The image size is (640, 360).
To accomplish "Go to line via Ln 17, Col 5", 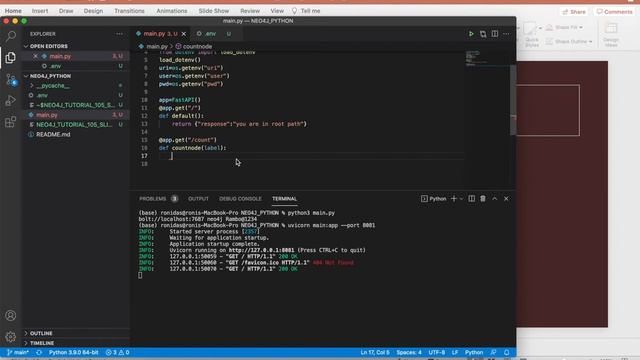I will click(375, 352).
